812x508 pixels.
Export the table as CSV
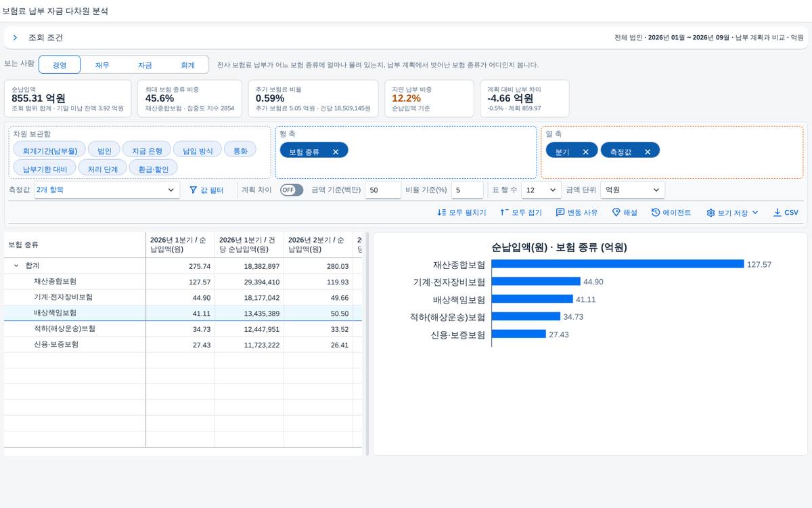pos(786,213)
